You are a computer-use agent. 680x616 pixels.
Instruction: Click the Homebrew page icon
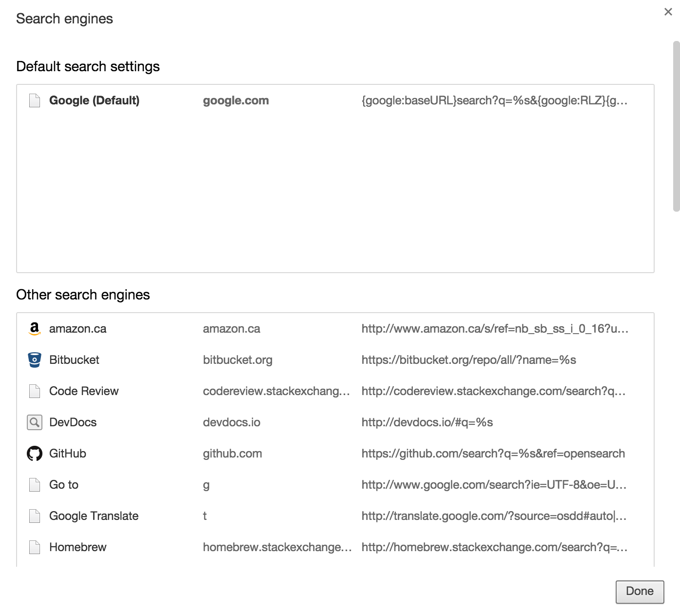pos(35,547)
